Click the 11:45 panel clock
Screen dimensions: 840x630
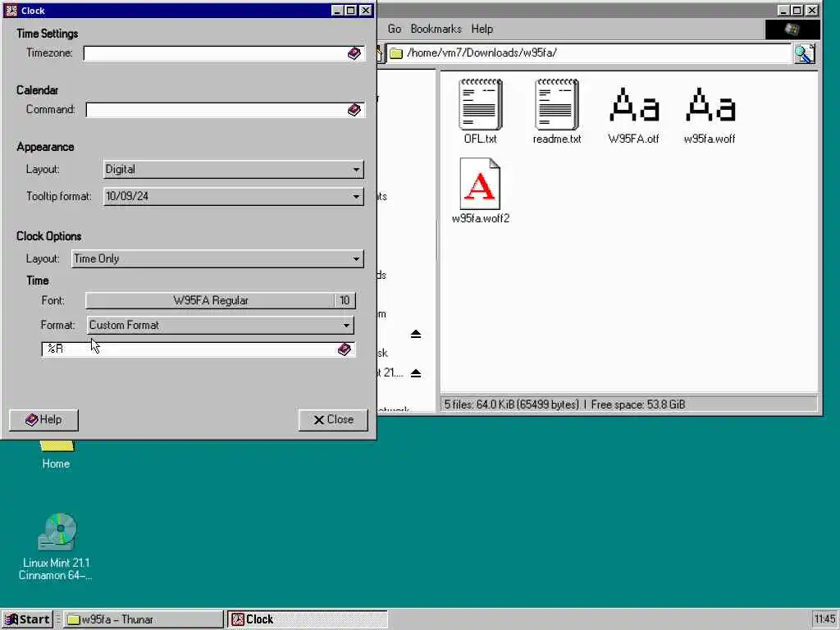[825, 619]
